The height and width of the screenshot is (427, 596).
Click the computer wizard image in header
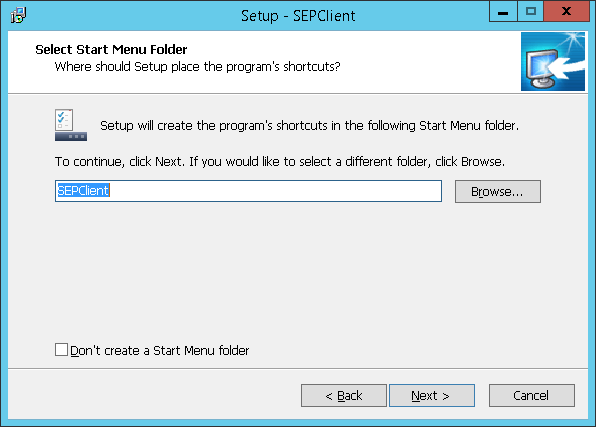[553, 62]
